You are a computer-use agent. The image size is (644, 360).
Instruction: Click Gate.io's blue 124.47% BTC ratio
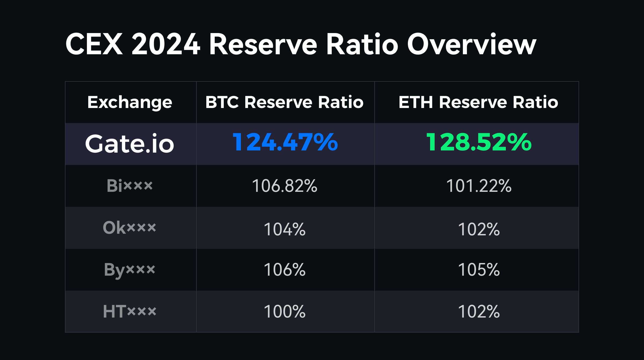(x=285, y=142)
